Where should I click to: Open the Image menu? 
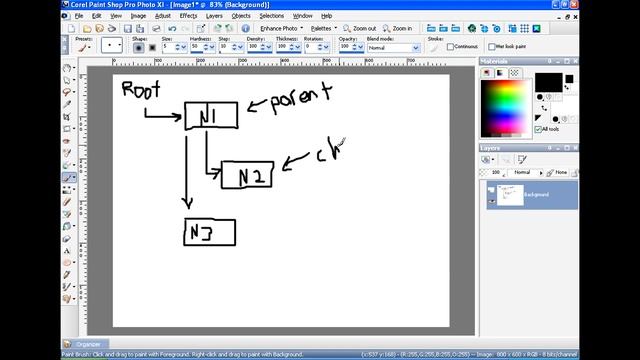pos(138,16)
